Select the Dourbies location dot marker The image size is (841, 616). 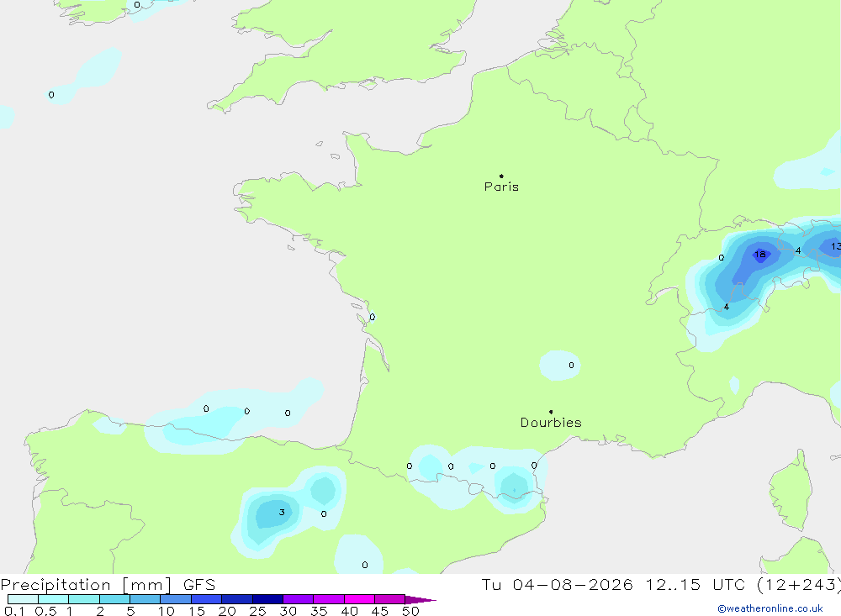[x=551, y=412]
